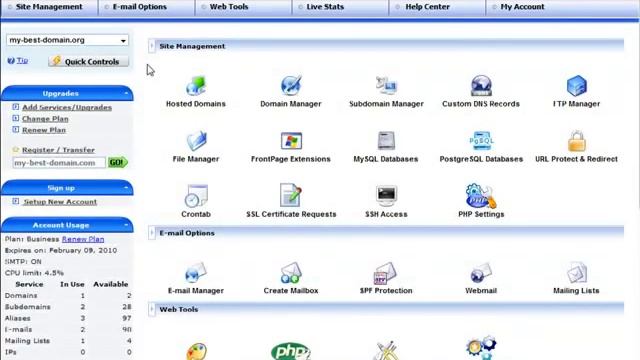Click the Subdomains row in usage table
This screenshot has height=360, width=640.
(x=68, y=307)
